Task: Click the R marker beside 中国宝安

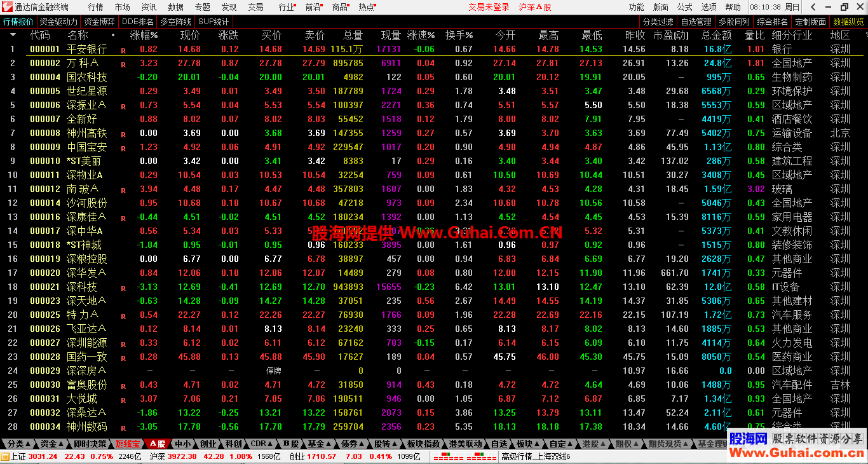Action: pos(123,148)
